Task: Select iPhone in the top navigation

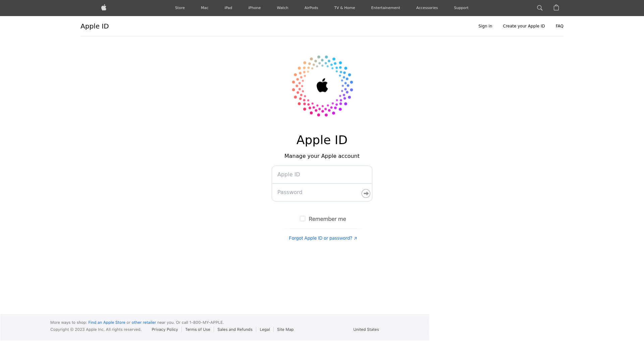Action: click(x=254, y=8)
